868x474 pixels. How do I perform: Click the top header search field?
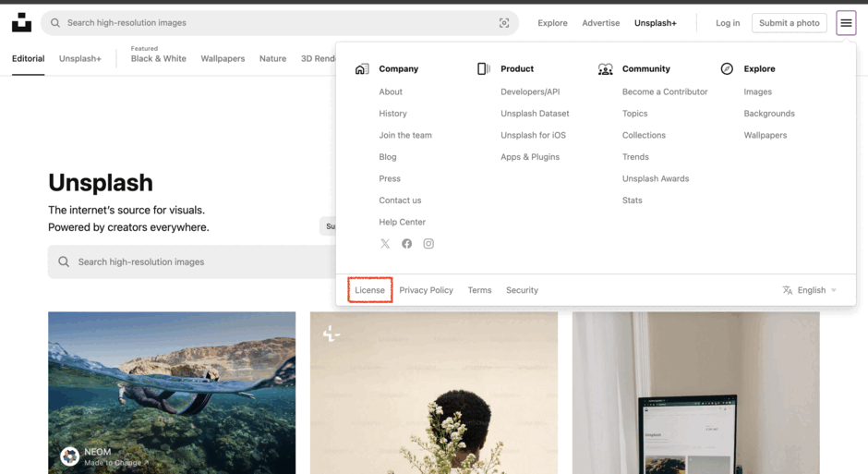tap(280, 23)
